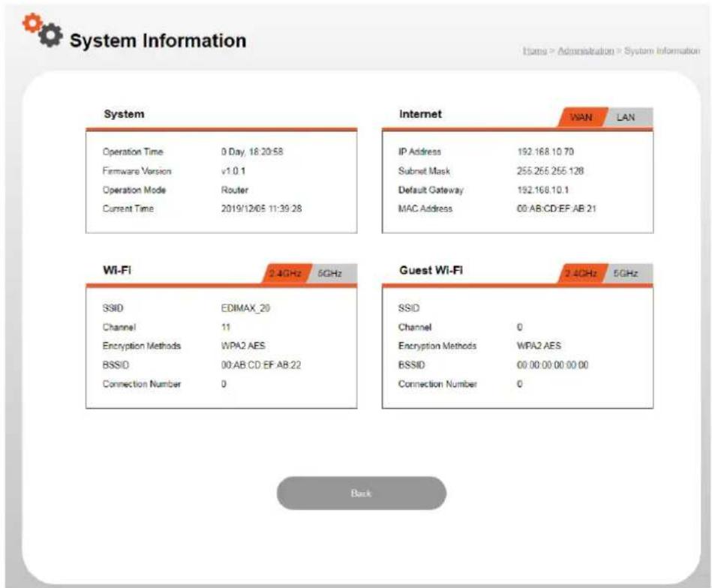This screenshot has width=712, height=588.
Task: Click the IP Address label
Action: tap(420, 151)
